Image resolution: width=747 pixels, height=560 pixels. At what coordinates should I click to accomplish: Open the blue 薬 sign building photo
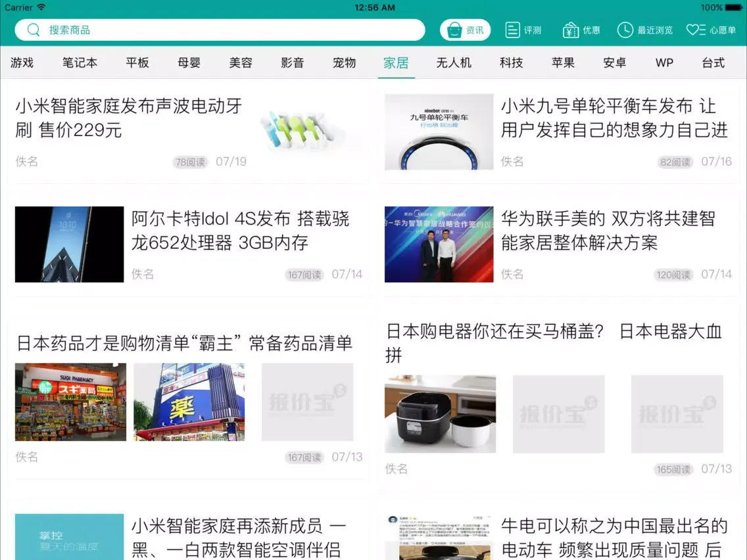(189, 402)
